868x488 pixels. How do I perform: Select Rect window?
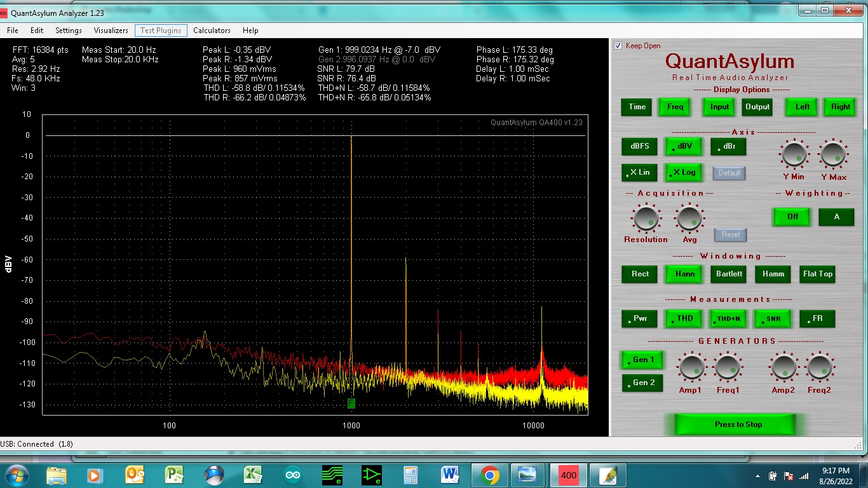coord(640,274)
